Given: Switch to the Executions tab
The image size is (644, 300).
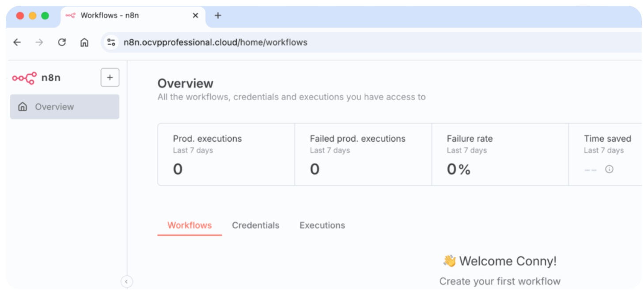Looking at the screenshot, I should click(322, 225).
